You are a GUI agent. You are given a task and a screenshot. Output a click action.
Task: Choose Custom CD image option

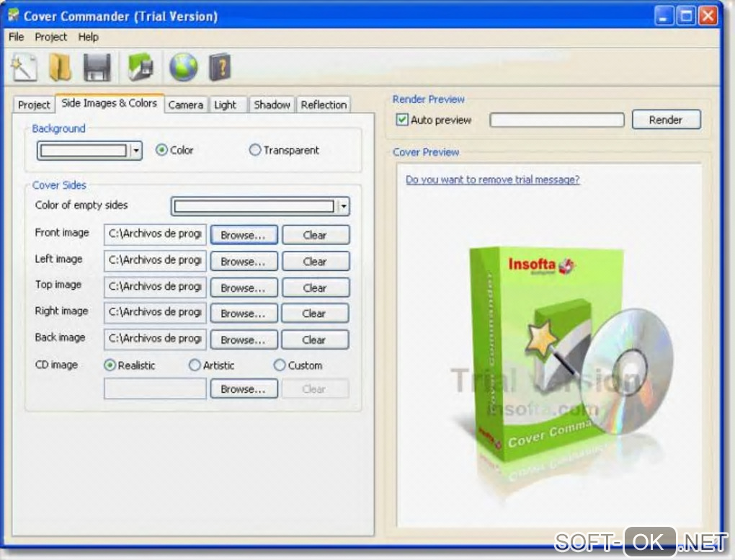(280, 365)
